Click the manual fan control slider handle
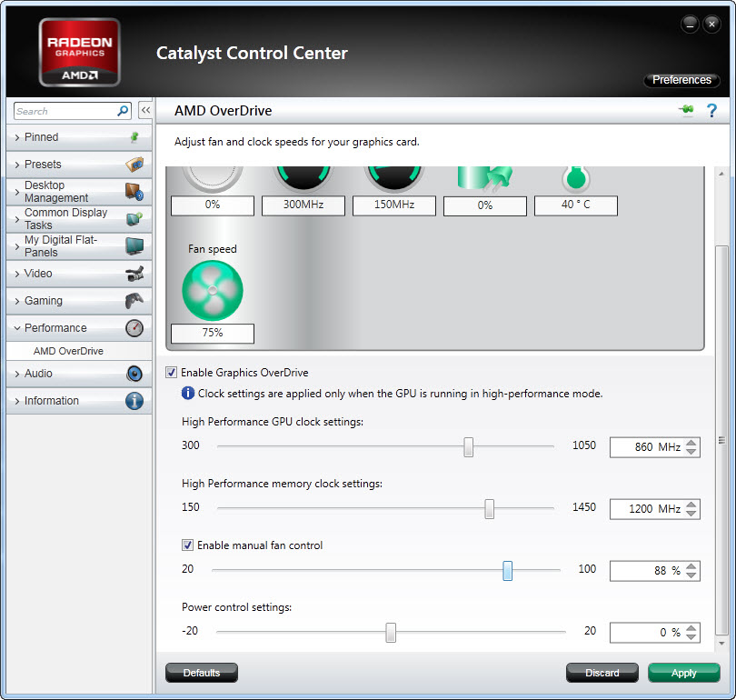The width and height of the screenshot is (736, 700). pos(507,571)
